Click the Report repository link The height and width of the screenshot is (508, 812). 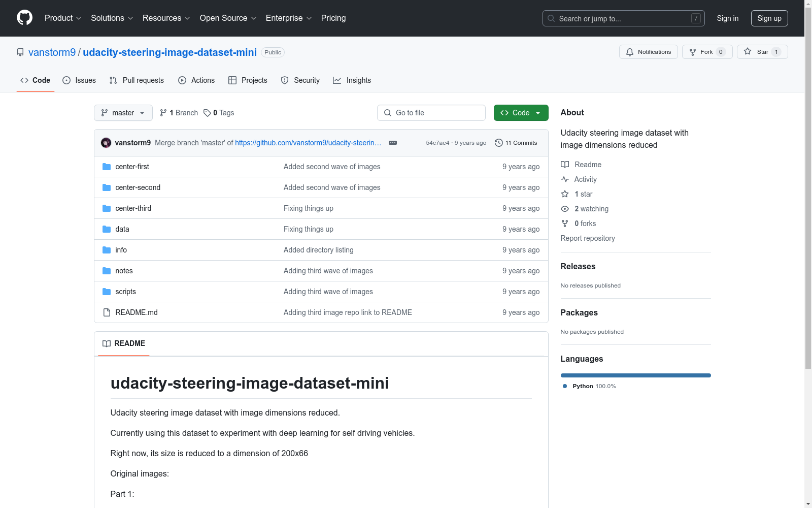pyautogui.click(x=588, y=238)
